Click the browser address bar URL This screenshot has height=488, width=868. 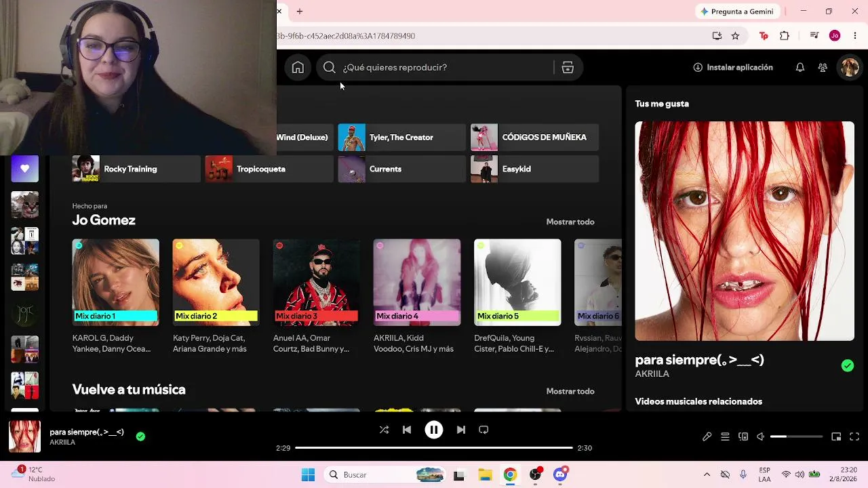(x=346, y=36)
